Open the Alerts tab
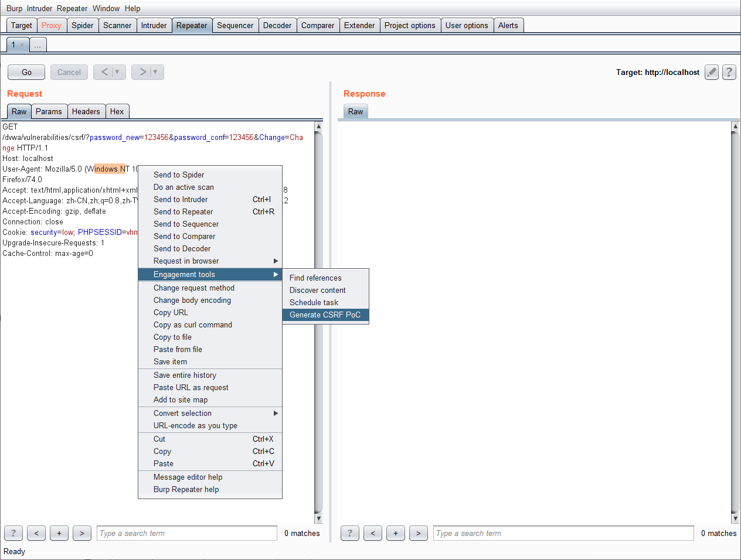This screenshot has height=560, width=741. [x=508, y=25]
